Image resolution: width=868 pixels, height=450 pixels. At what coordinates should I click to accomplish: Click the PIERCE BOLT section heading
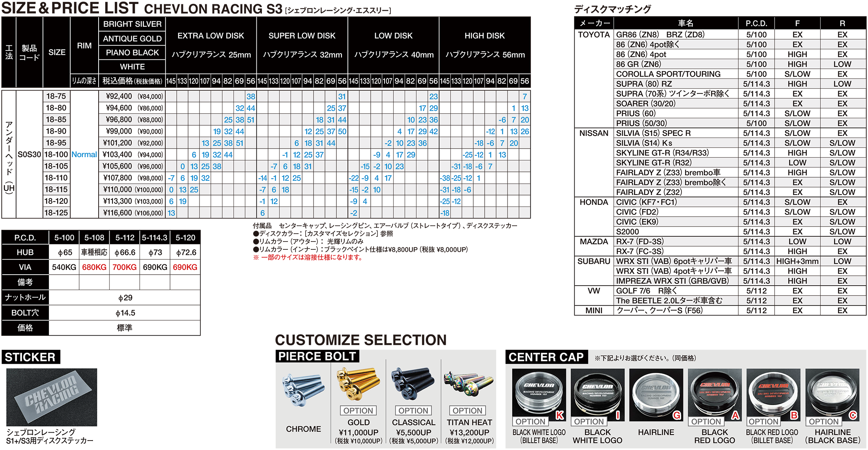coord(317,357)
